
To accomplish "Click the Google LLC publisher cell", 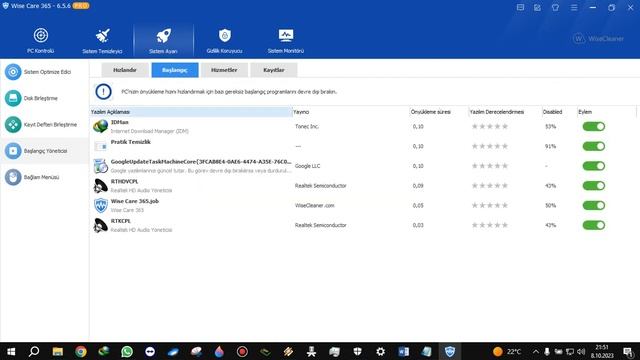I will [307, 166].
